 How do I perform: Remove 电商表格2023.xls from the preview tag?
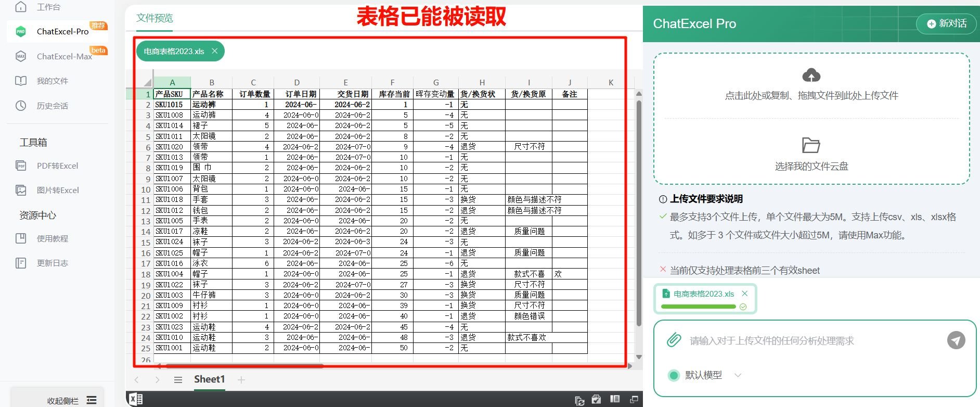[x=214, y=51]
